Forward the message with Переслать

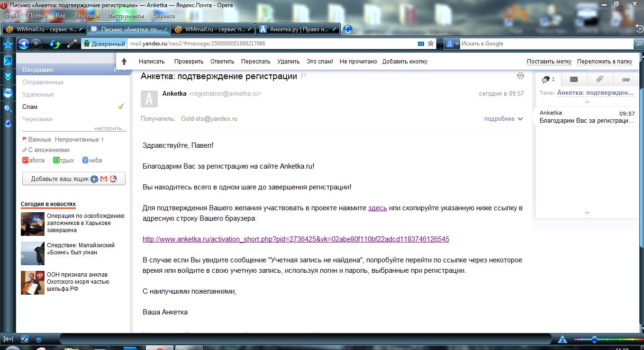[x=255, y=62]
